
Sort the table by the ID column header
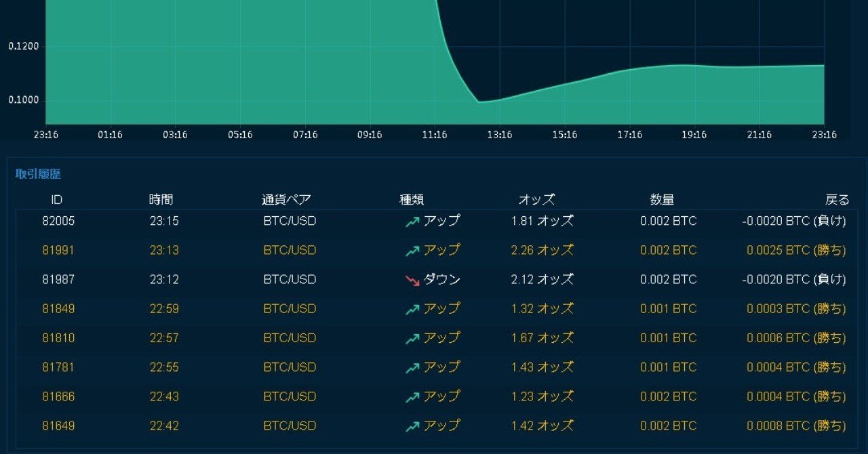click(x=56, y=199)
